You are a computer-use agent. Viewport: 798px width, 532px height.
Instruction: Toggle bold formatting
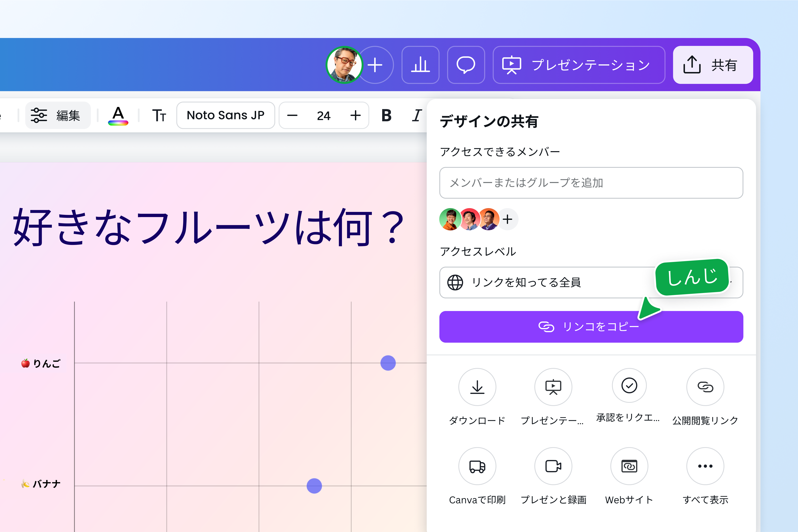[386, 115]
